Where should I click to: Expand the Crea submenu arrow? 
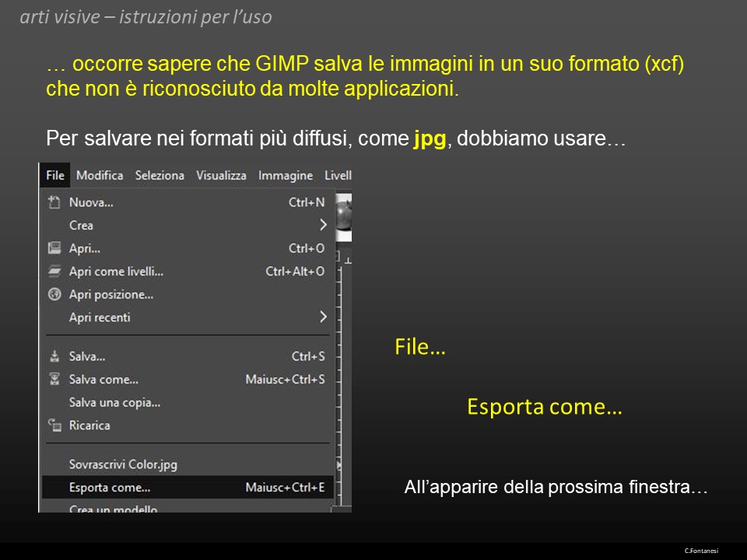click(323, 225)
